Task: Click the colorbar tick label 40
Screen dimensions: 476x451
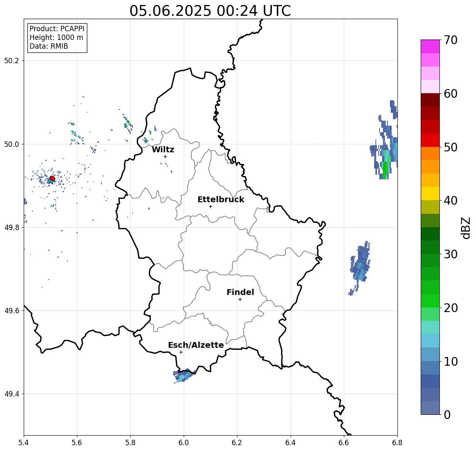Action: pos(451,201)
